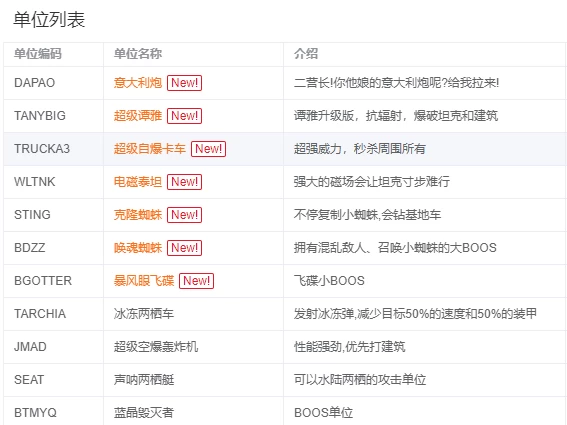Click the New! badge beside 克隆蜘蛛
This screenshot has height=425, width=567.
pyautogui.click(x=184, y=215)
